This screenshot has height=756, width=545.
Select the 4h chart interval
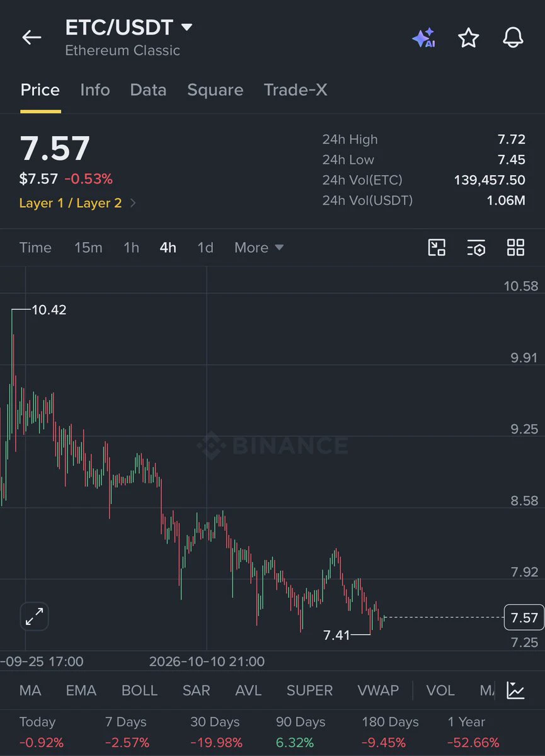(168, 248)
